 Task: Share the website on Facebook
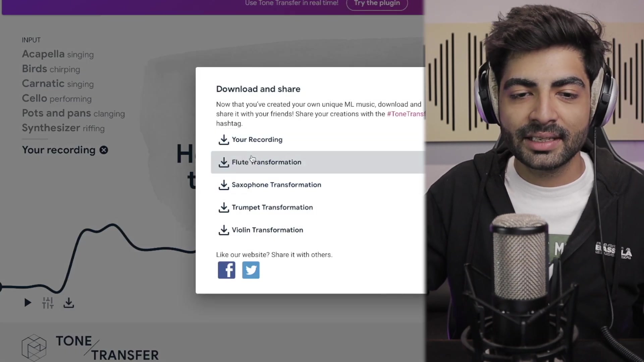point(226,270)
